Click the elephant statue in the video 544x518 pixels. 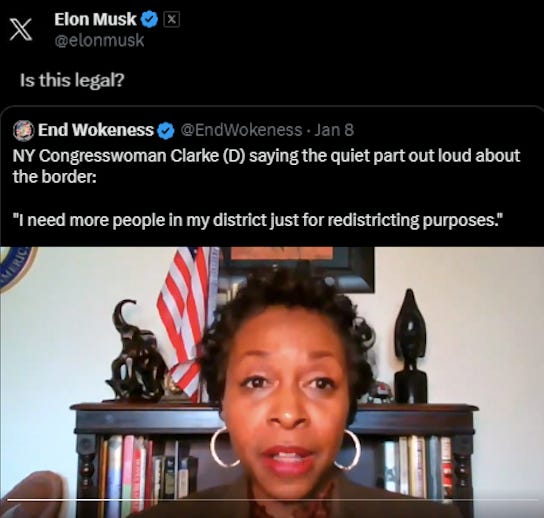[x=137, y=351]
